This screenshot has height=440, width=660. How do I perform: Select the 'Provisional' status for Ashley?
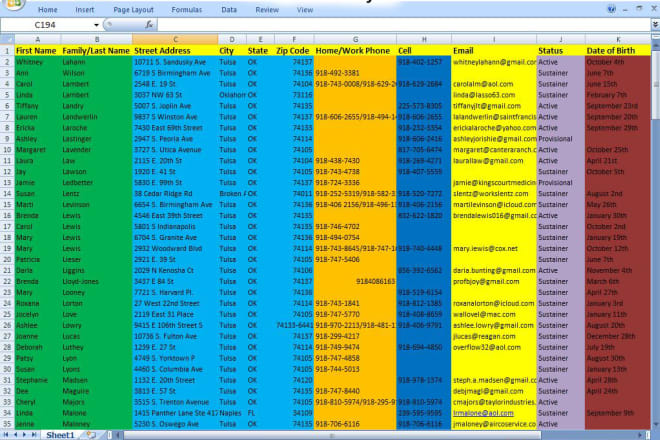click(561, 139)
